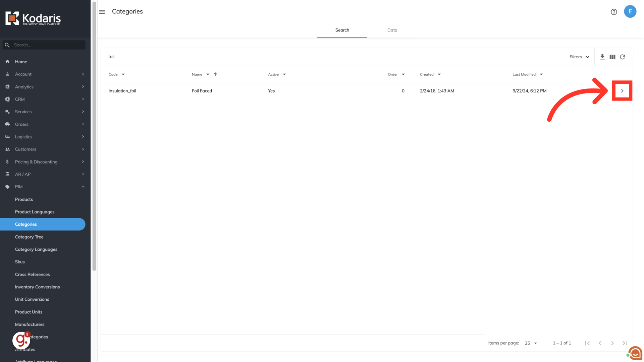Image resolution: width=644 pixels, height=362 pixels.
Task: Click the refresh table icon
Action: click(x=623, y=57)
